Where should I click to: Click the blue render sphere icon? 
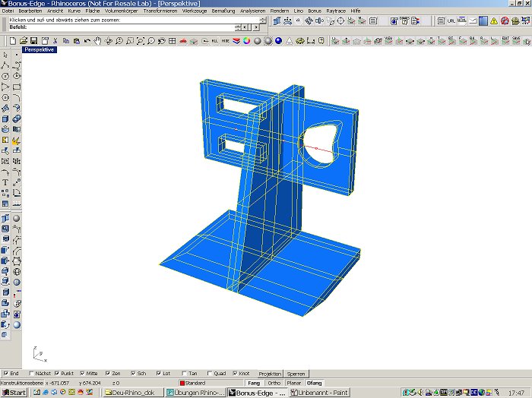point(278,40)
